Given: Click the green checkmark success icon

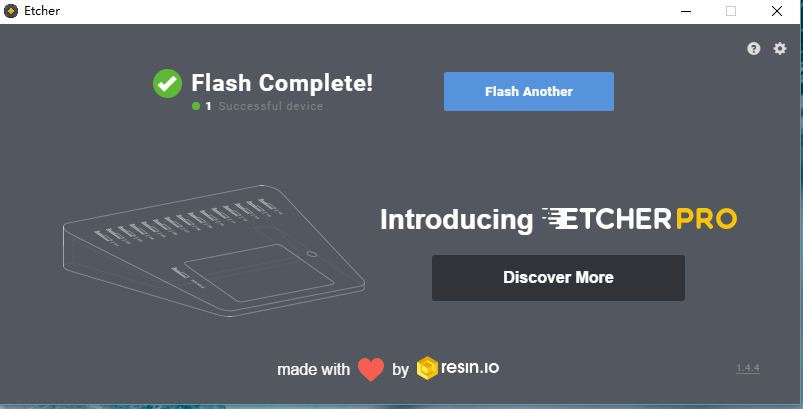Looking at the screenshot, I should pyautogui.click(x=167, y=83).
